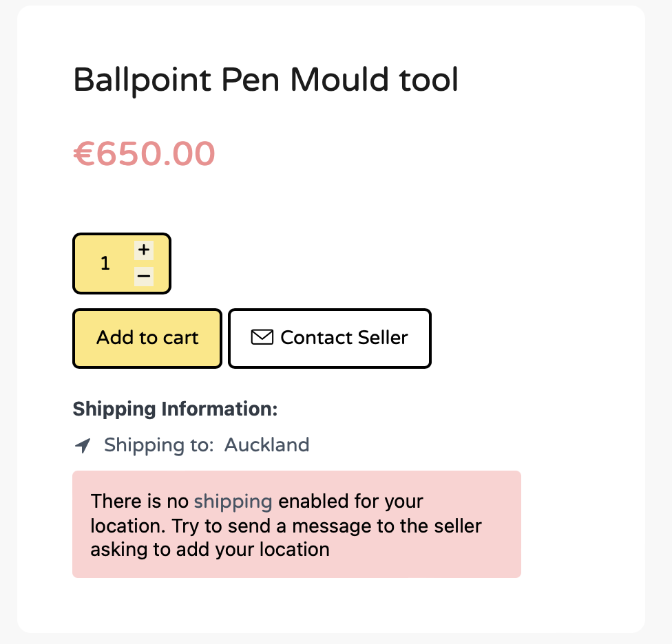Decrease quantity with the minus button

pos(144,276)
